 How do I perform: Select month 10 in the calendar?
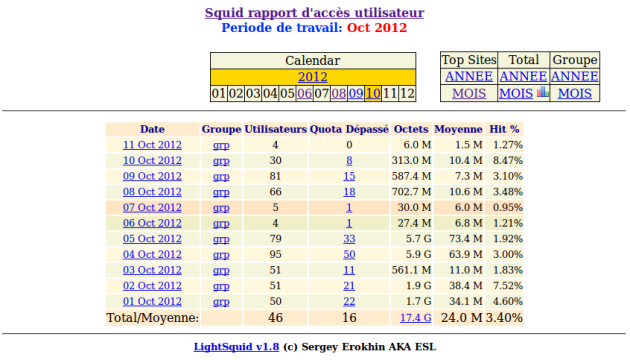click(373, 94)
